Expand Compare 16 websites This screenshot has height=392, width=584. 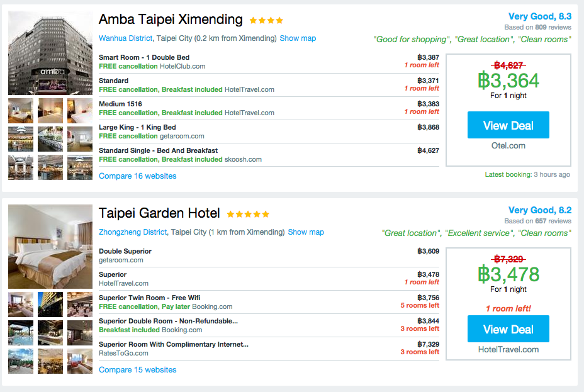click(138, 176)
